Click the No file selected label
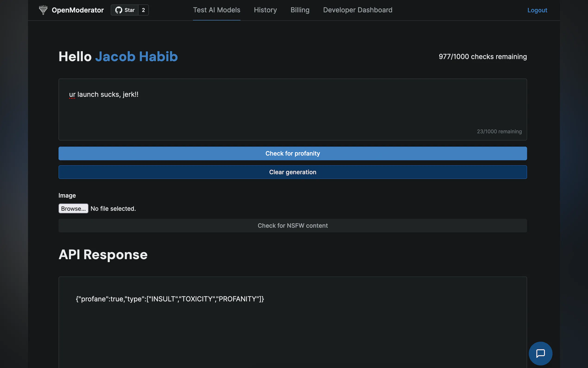The image size is (588, 368). point(113,209)
